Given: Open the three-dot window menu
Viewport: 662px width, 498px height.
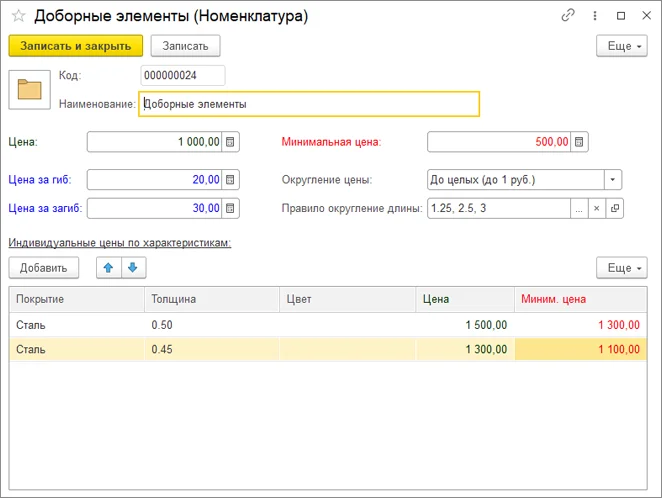Looking at the screenshot, I should 595,16.
